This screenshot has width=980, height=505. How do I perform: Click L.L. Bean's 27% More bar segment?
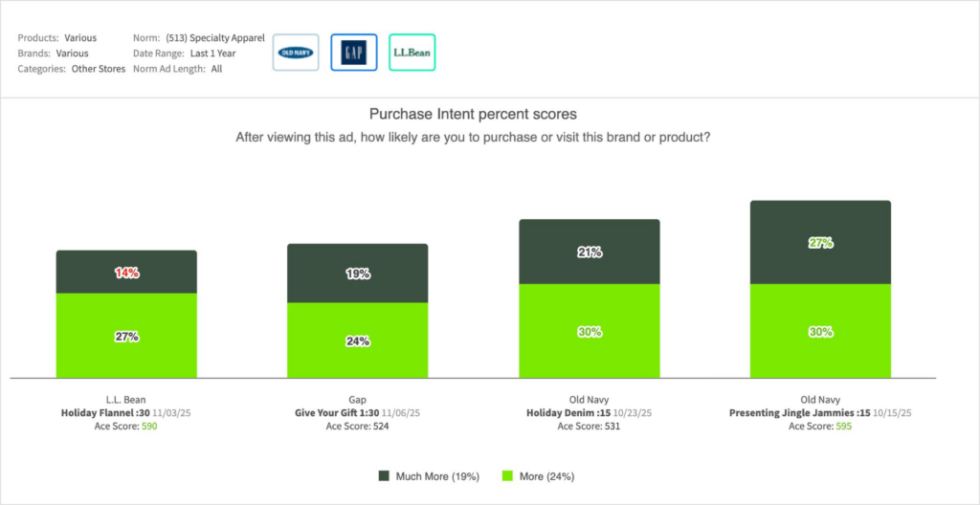point(126,336)
